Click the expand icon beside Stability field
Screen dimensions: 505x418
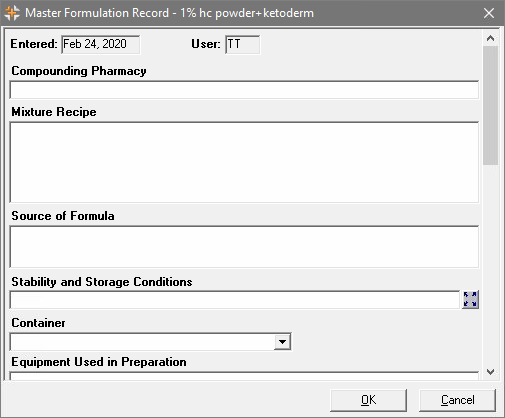[470, 299]
